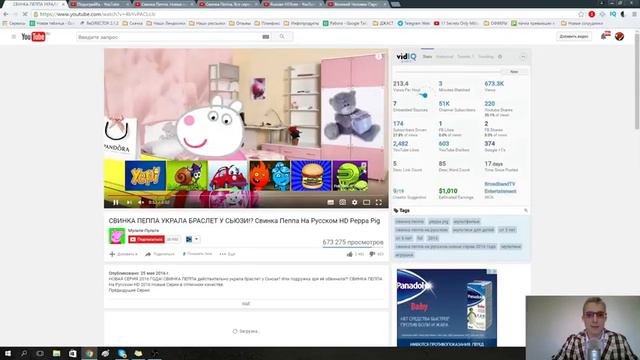Click the screenshot camera icon in player
This screenshot has height=360, width=640.
tap(342, 202)
